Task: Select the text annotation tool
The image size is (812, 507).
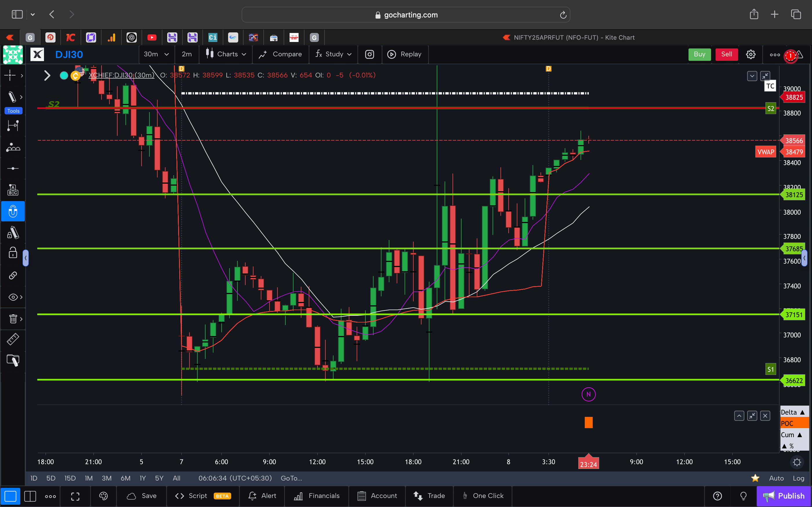Action: coord(13,189)
